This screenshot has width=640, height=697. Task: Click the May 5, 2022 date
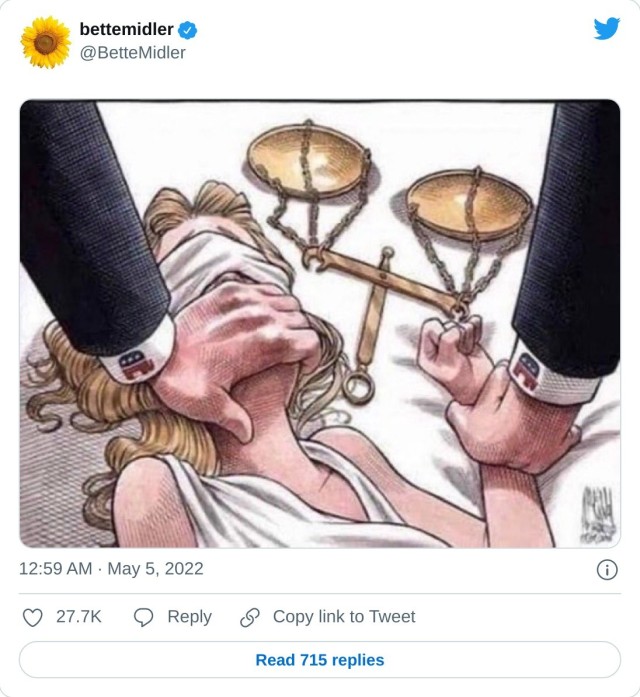click(x=156, y=569)
